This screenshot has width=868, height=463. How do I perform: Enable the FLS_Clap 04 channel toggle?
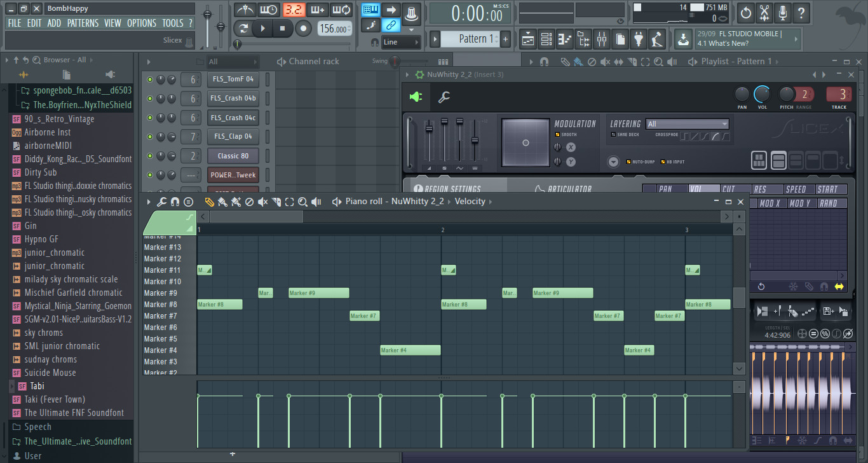click(x=151, y=136)
